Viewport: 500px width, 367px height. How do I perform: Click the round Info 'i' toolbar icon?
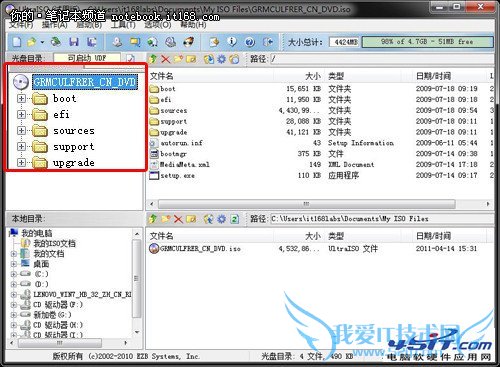[232, 42]
